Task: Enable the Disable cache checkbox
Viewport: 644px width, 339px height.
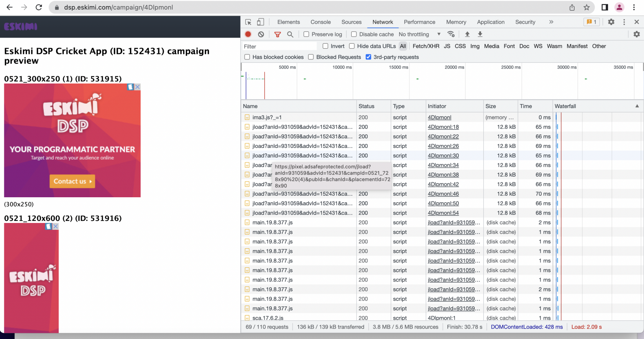Action: (x=354, y=34)
